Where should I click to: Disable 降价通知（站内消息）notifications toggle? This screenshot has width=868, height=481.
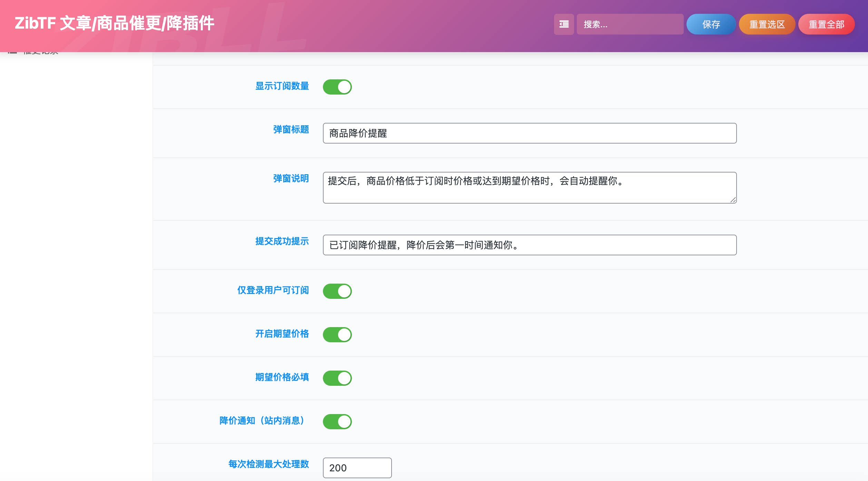click(x=337, y=421)
